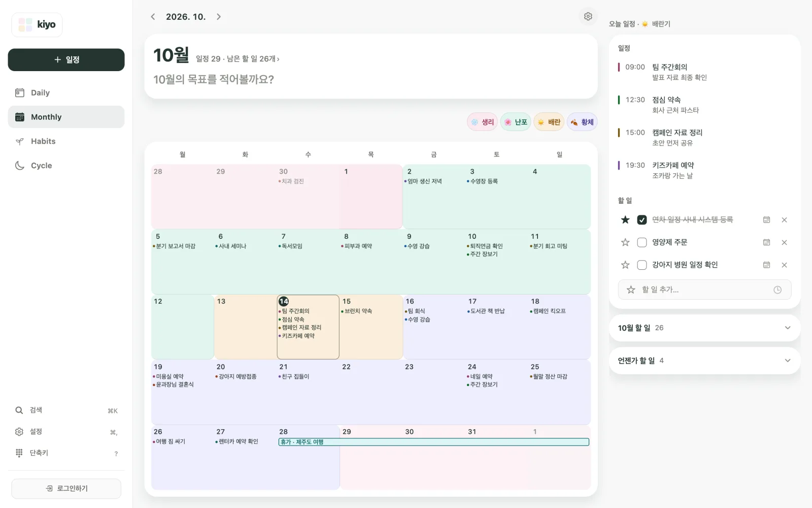The width and height of the screenshot is (812, 508).
Task: Check the 강아지 병원 일정 확인 checkbox
Action: 642,265
